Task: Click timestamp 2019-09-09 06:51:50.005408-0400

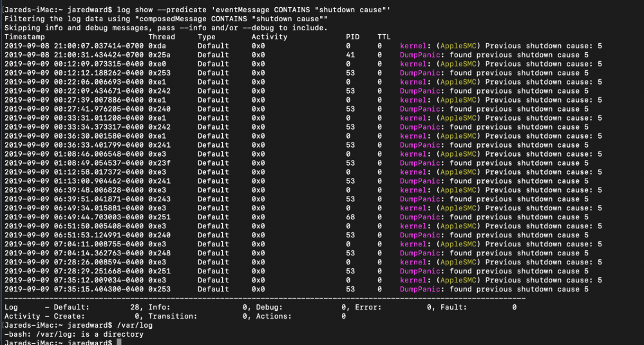Action: point(74,226)
